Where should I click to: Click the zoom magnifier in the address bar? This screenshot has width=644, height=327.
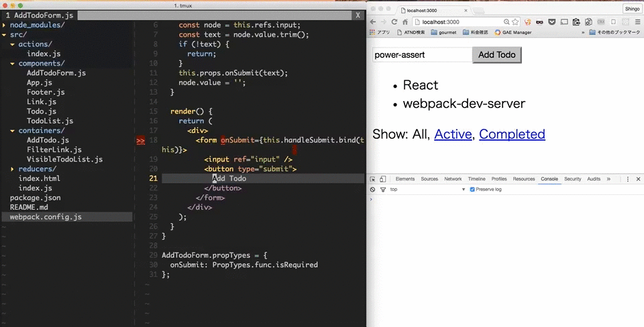pos(507,22)
